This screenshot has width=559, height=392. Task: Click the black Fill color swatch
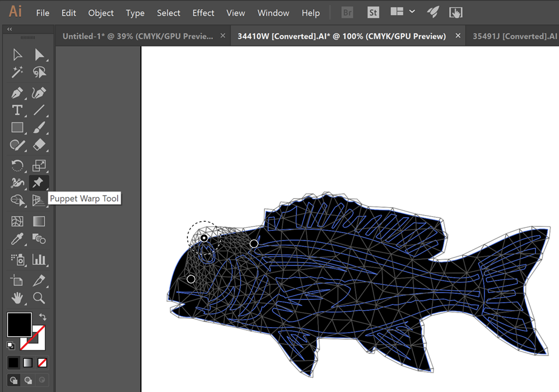18,325
